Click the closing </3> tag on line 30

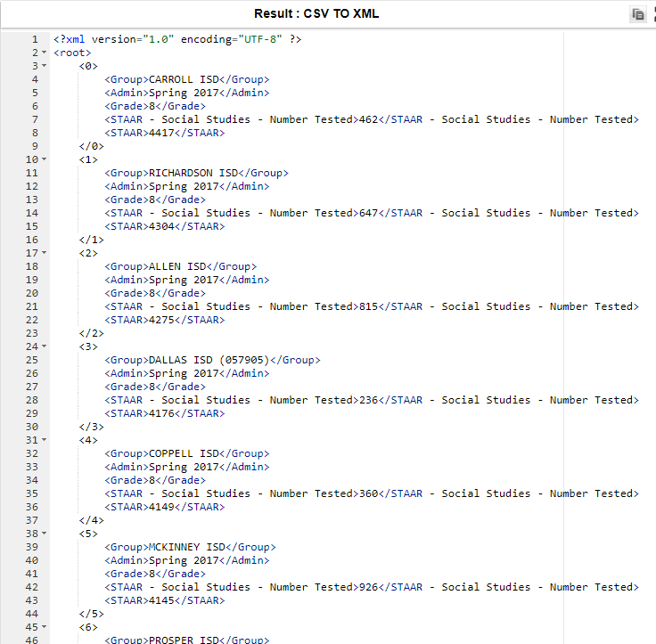(91, 427)
